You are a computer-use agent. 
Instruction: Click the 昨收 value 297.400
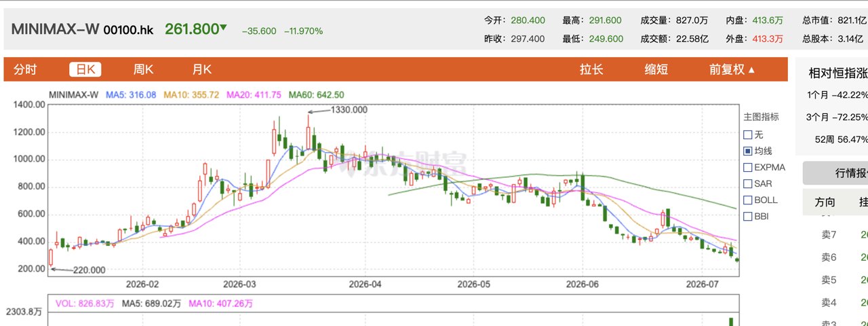coord(528,39)
